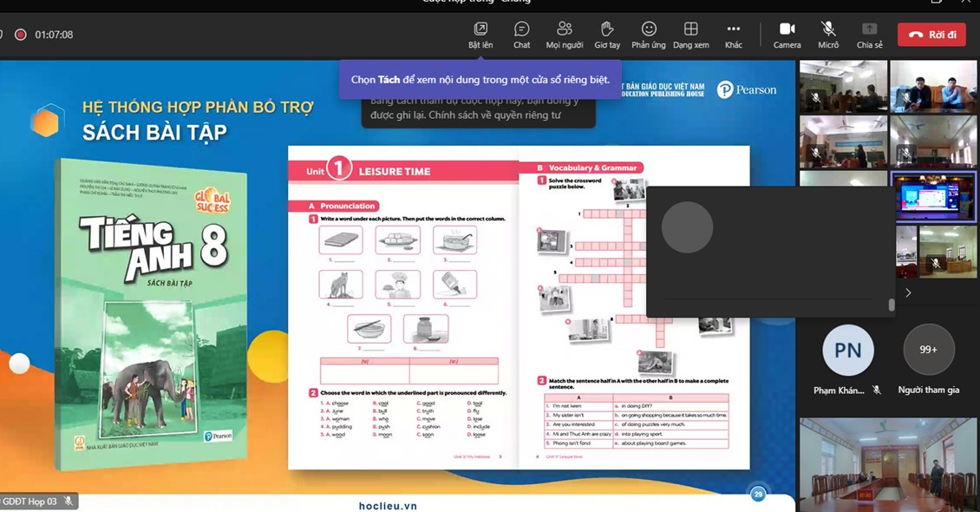
Task: Expand next page of participant videos
Action: pos(908,293)
